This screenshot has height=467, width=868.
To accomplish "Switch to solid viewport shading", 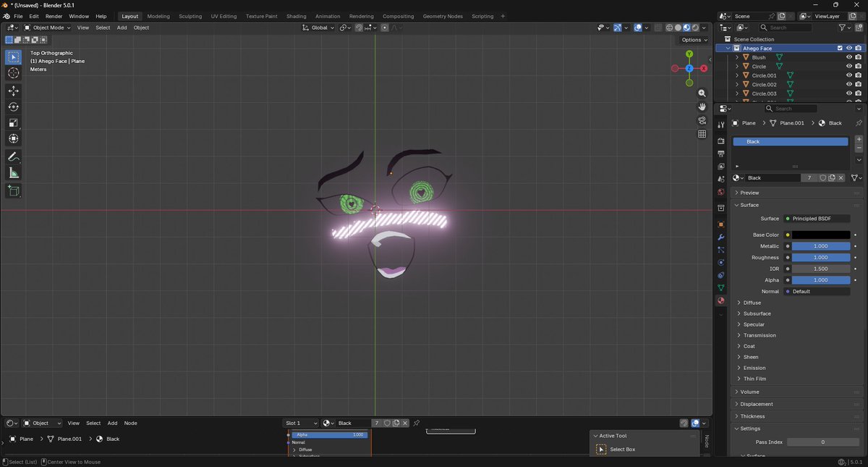I will click(x=678, y=28).
